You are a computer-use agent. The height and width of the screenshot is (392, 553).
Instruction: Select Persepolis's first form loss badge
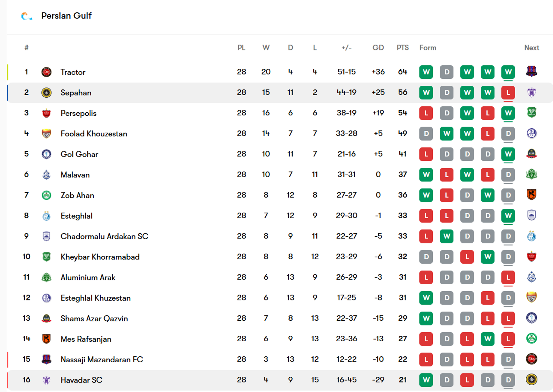coord(426,113)
